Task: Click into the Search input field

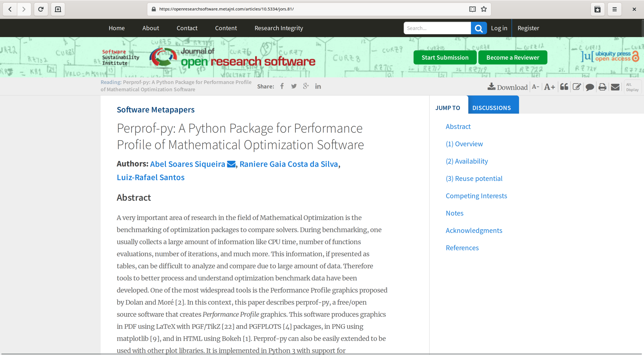Action: pos(437,28)
